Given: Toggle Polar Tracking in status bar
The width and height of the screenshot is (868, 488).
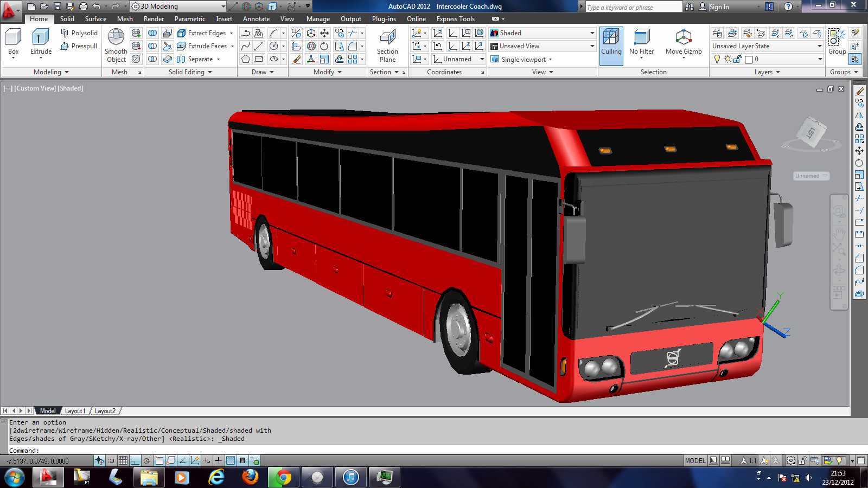Looking at the screenshot, I should click(x=147, y=461).
